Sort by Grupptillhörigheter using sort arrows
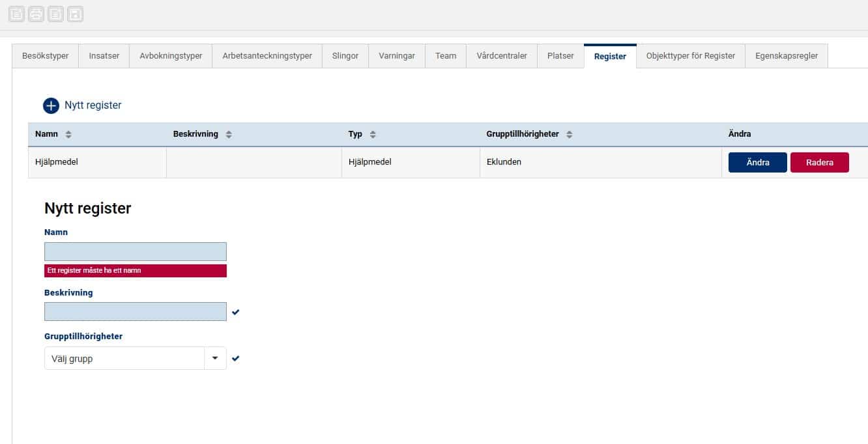 click(570, 135)
